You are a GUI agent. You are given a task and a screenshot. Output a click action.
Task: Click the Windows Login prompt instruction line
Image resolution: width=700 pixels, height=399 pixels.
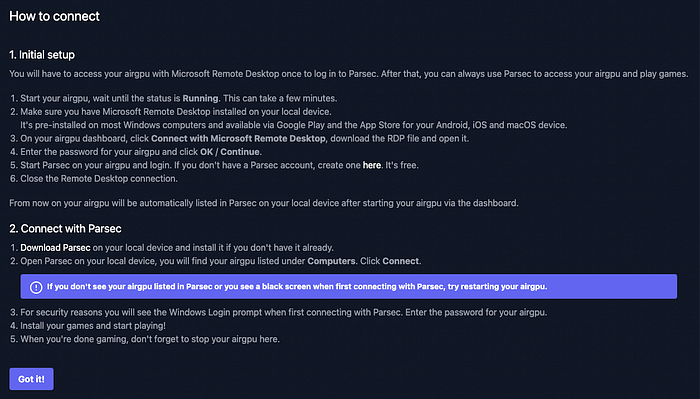(283, 312)
